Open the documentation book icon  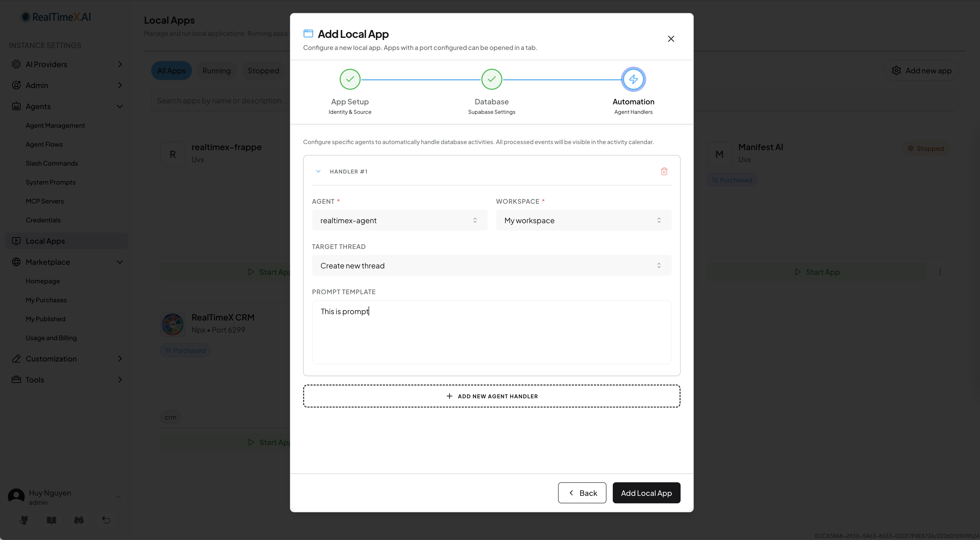(51, 520)
